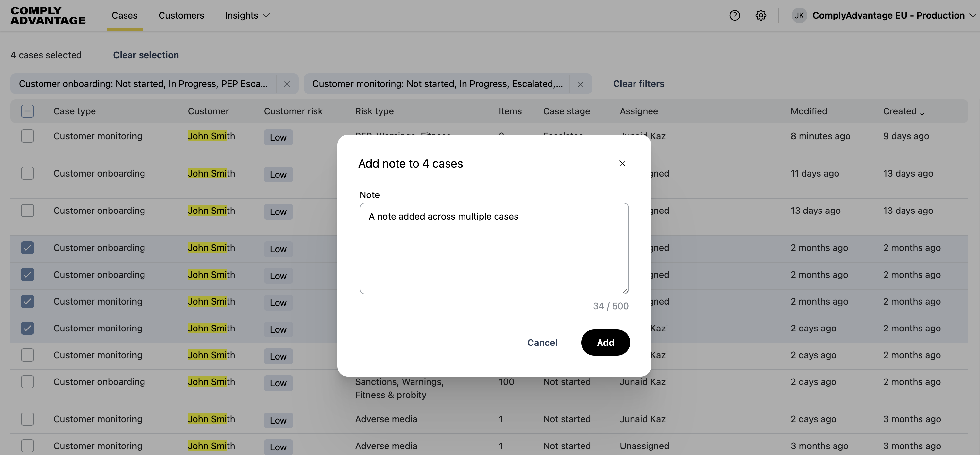
Task: Click the JK user avatar
Action: (799, 16)
